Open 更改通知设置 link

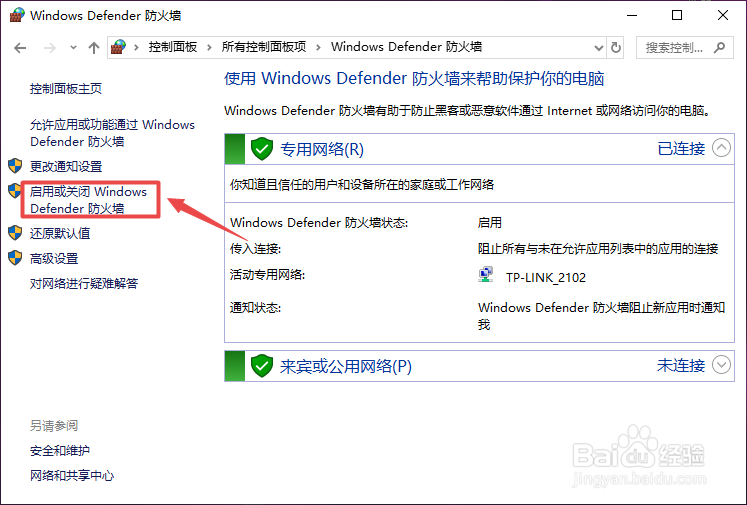[66, 166]
